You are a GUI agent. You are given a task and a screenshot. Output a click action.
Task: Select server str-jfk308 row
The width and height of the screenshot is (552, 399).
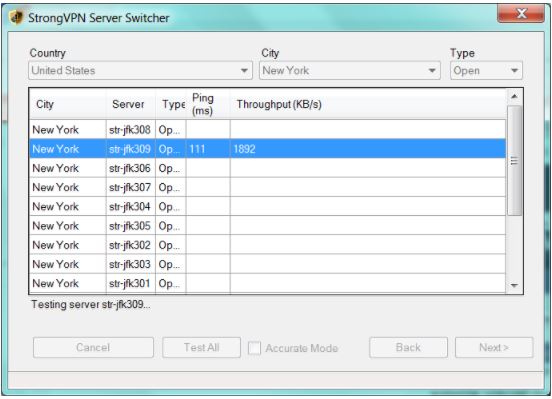click(268, 130)
